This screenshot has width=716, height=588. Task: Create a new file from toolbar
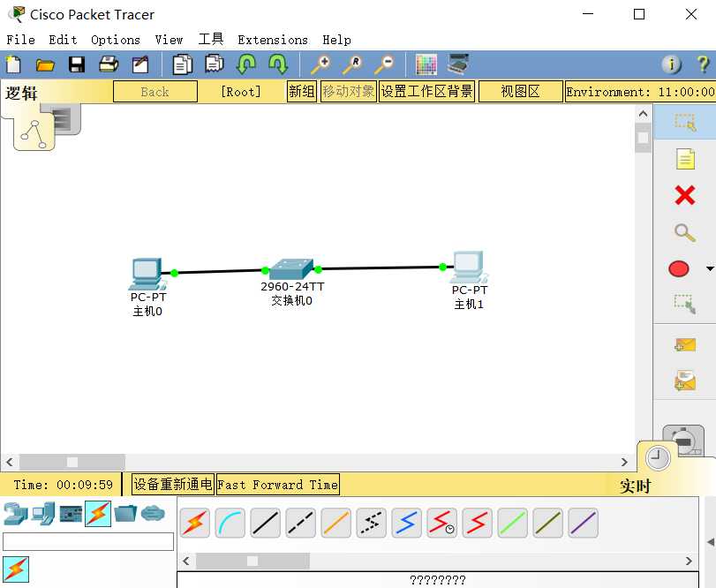[x=13, y=64]
